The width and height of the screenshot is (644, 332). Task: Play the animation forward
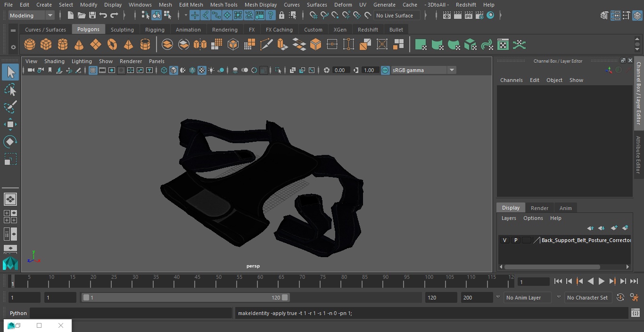coord(602,281)
